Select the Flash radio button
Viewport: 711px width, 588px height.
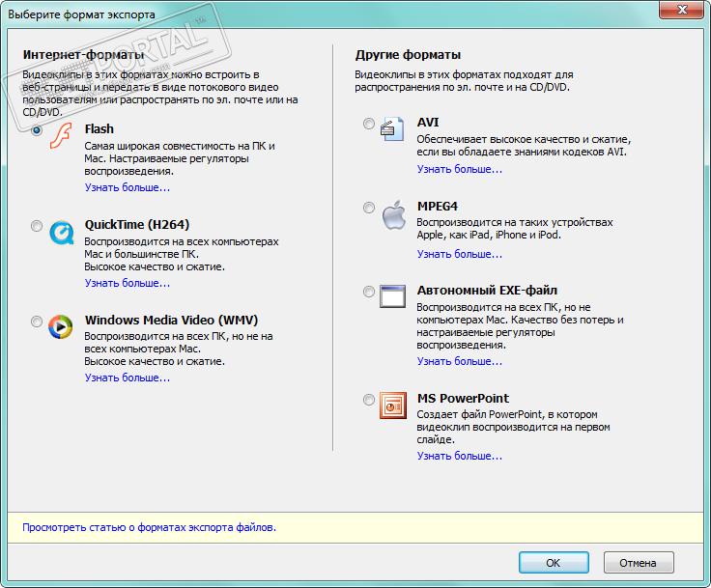click(x=37, y=130)
